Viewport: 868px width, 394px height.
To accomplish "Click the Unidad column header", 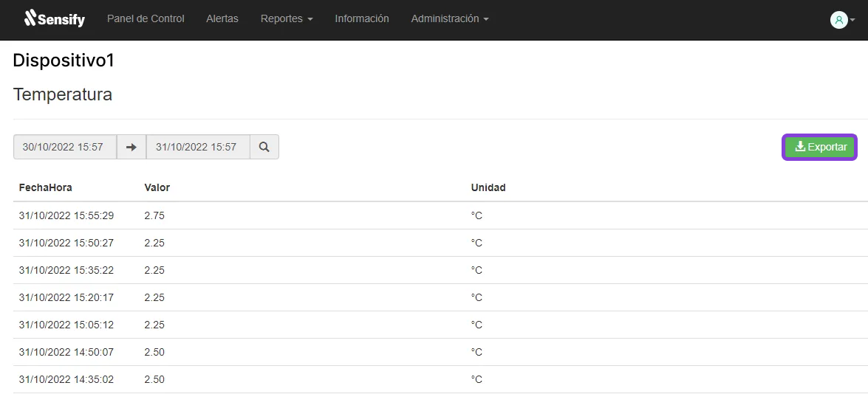I will (x=488, y=187).
